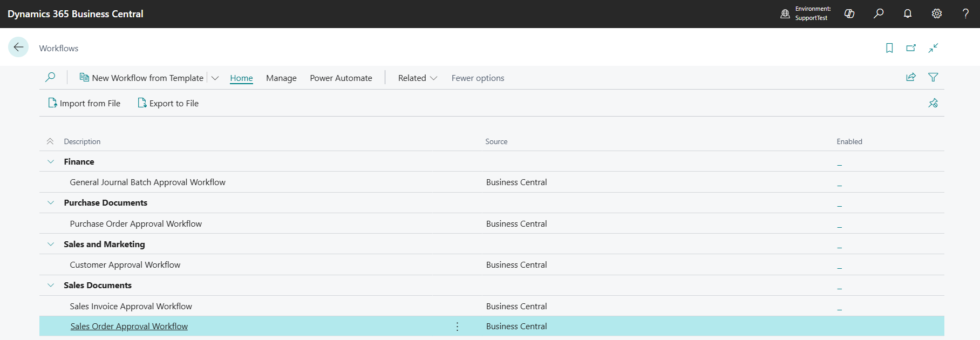The image size is (980, 340).
Task: Click the collapse page arrows icon
Action: tap(933, 48)
